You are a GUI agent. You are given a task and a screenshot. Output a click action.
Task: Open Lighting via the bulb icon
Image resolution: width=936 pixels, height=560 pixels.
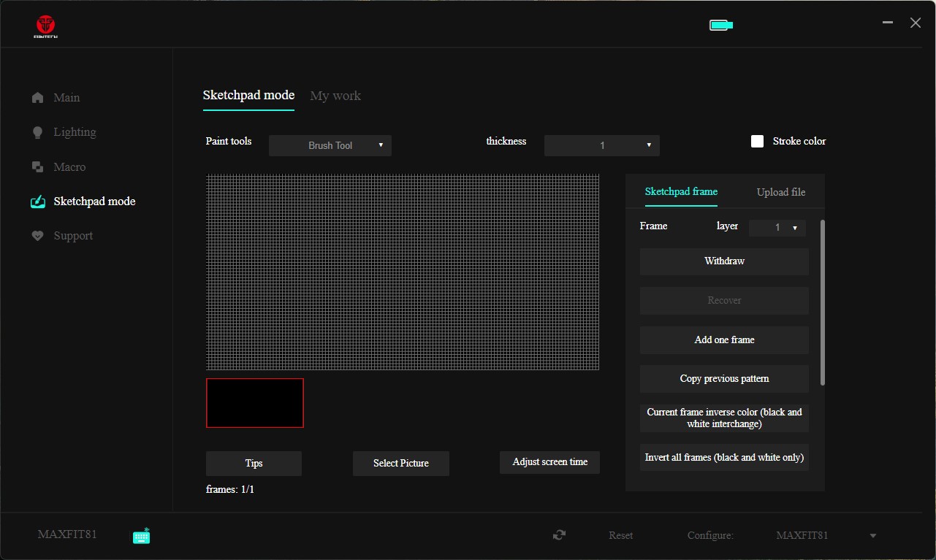pyautogui.click(x=38, y=132)
